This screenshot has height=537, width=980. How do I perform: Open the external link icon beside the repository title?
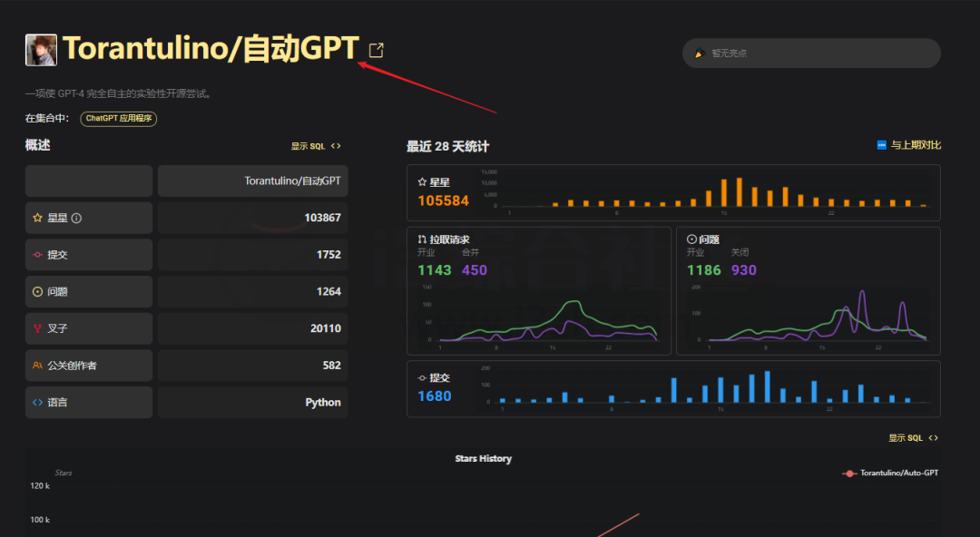point(377,50)
